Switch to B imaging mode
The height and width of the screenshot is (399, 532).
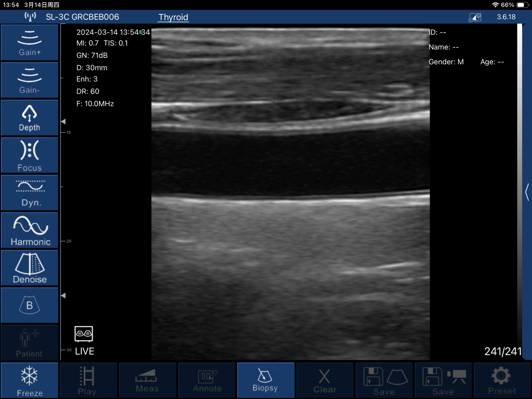point(29,305)
